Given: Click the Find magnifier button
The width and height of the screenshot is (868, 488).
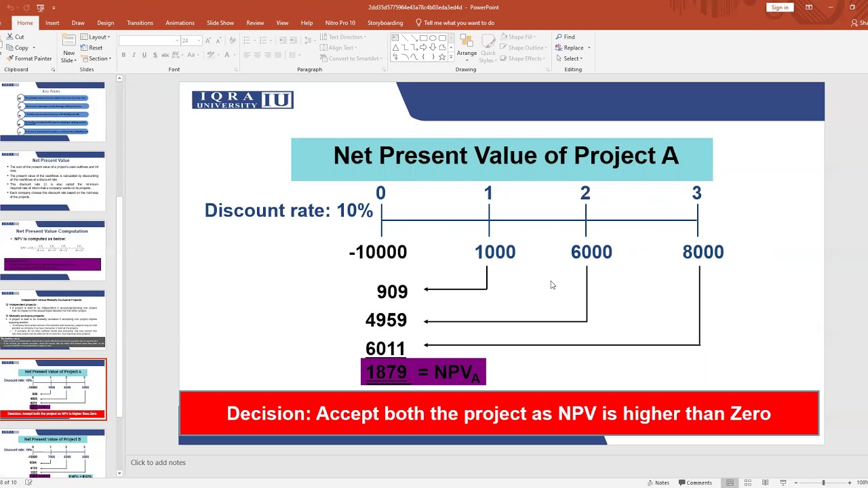Looking at the screenshot, I should [565, 37].
